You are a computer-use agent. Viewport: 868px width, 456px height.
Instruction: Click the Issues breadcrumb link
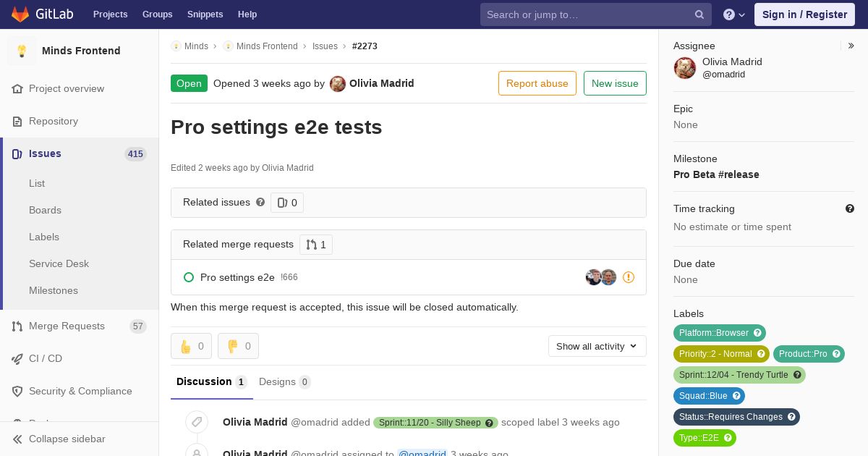pyautogui.click(x=325, y=46)
